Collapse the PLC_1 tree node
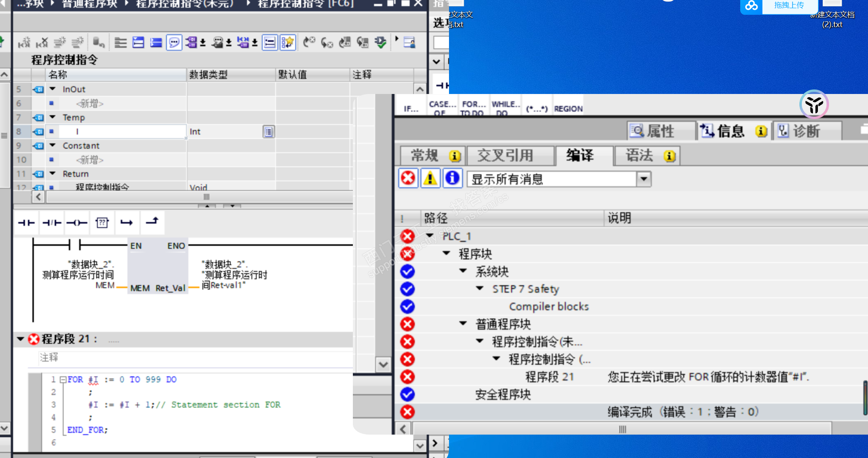Screen dimensions: 868x458 click(430, 236)
